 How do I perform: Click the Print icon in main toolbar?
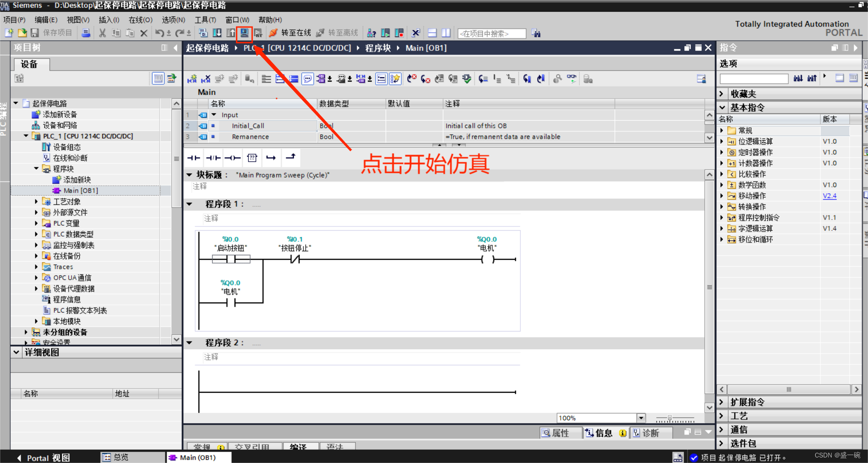[86, 33]
